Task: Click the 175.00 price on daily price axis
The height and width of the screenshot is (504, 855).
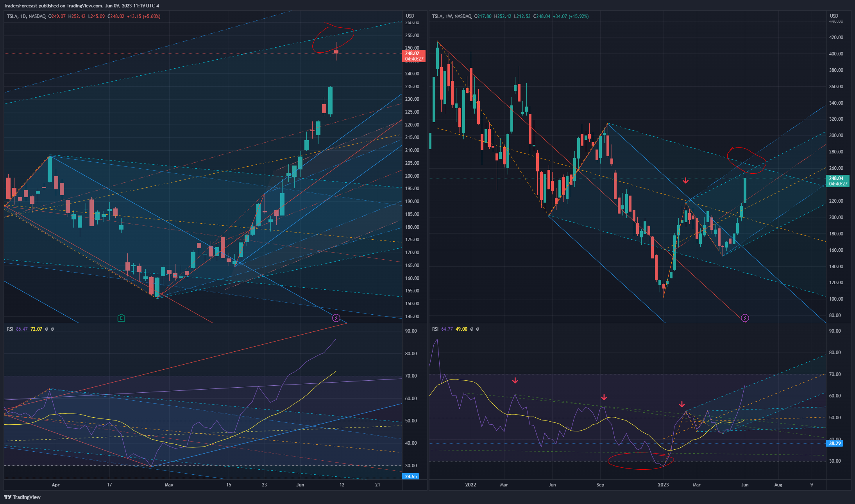Action: coord(412,240)
